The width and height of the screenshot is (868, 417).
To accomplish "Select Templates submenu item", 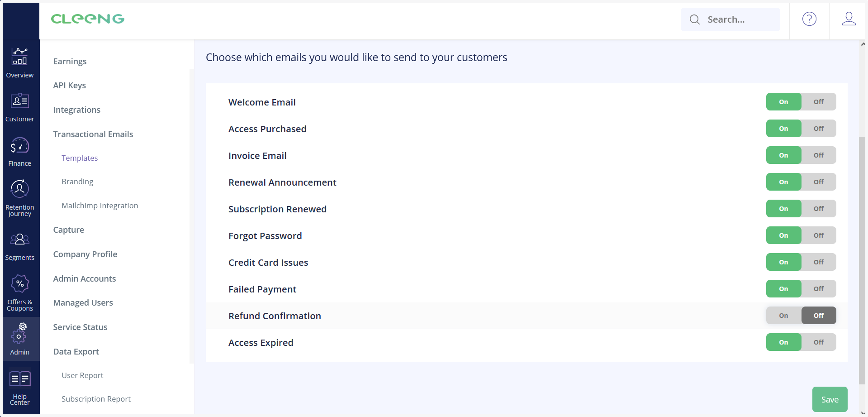I will [x=80, y=158].
